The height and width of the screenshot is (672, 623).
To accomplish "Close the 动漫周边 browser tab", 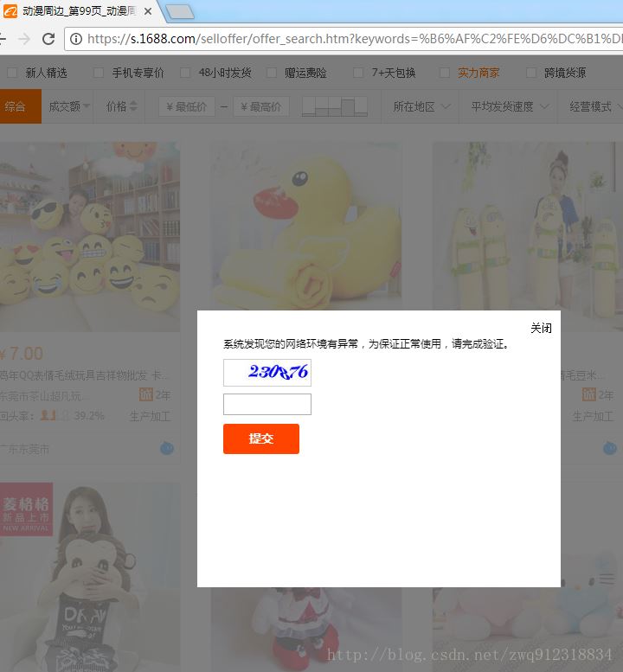I will [148, 11].
